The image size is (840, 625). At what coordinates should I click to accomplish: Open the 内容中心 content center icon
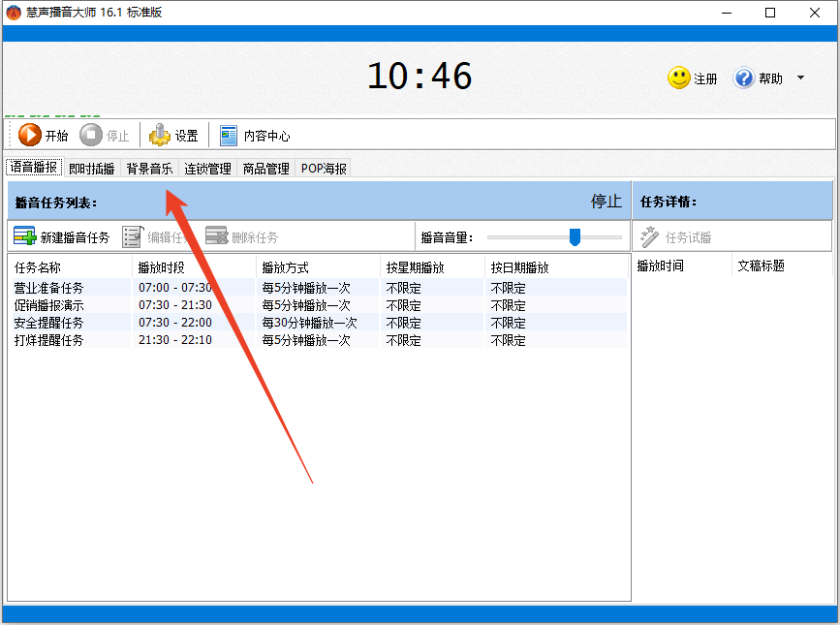click(x=229, y=135)
